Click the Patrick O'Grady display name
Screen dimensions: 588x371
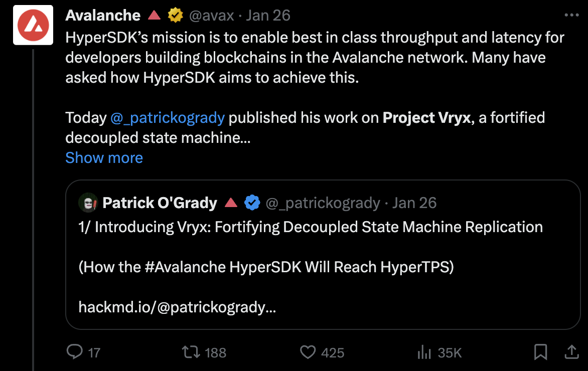click(160, 203)
